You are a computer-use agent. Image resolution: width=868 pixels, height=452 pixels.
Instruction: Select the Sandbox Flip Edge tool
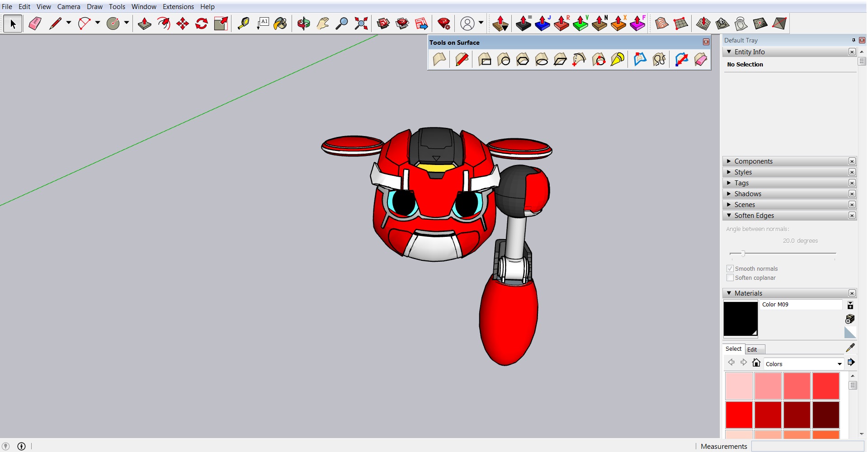tap(779, 24)
